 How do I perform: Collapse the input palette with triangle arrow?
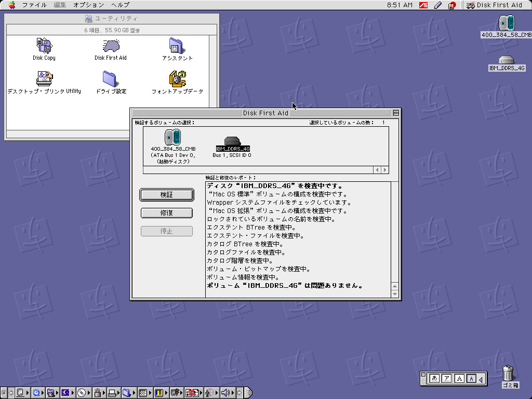(x=481, y=379)
